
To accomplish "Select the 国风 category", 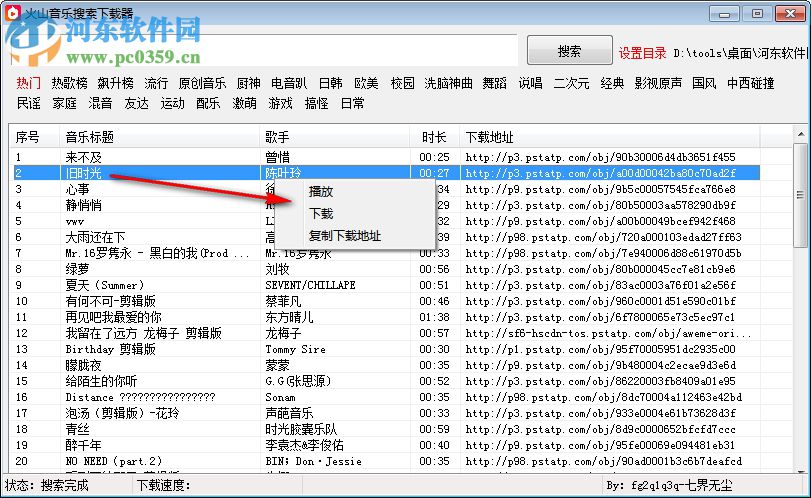I will click(704, 83).
